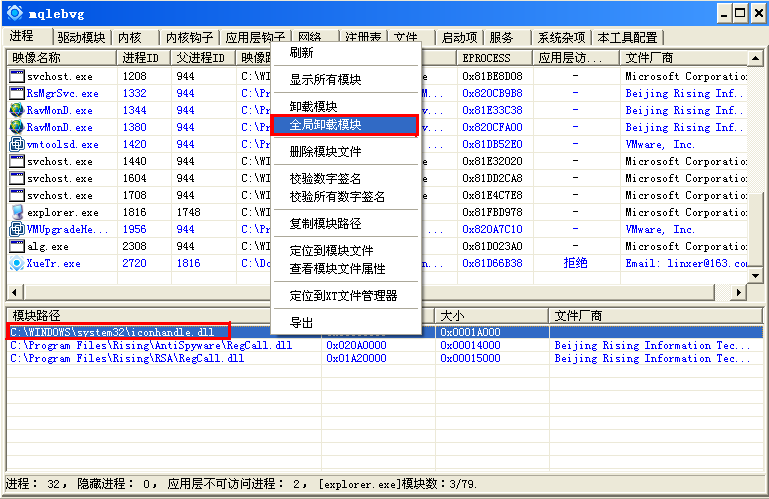Select 导出 in the context menu
769x499 pixels.
[x=301, y=322]
